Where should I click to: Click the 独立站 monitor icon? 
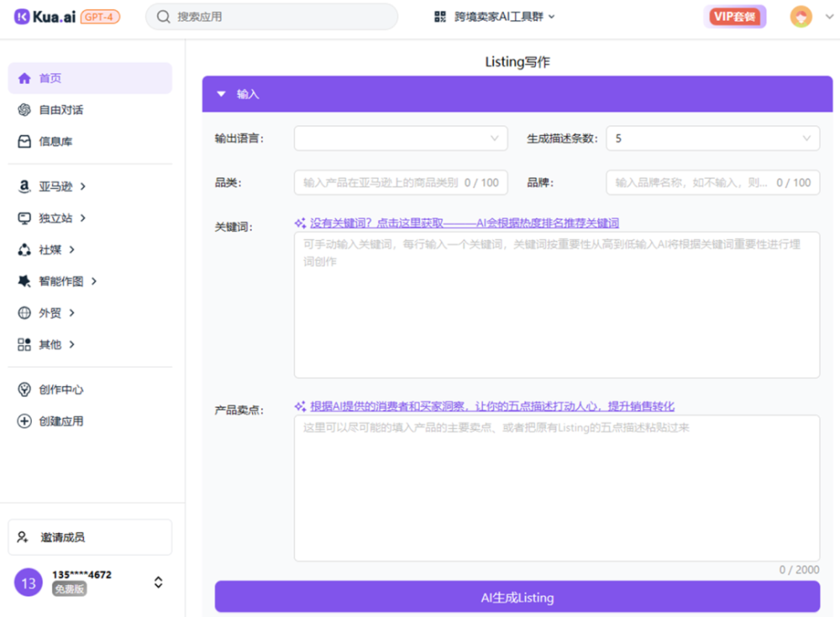24,218
